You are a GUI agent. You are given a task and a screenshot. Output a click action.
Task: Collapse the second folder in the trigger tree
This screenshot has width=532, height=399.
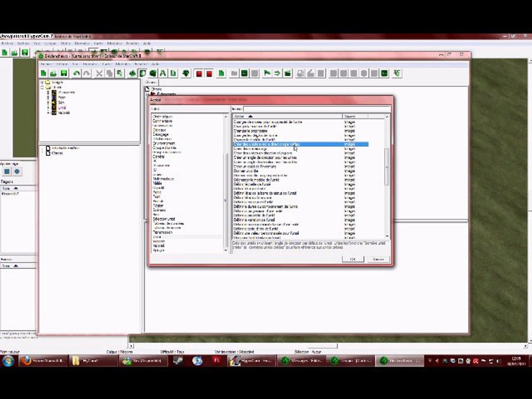42,87
